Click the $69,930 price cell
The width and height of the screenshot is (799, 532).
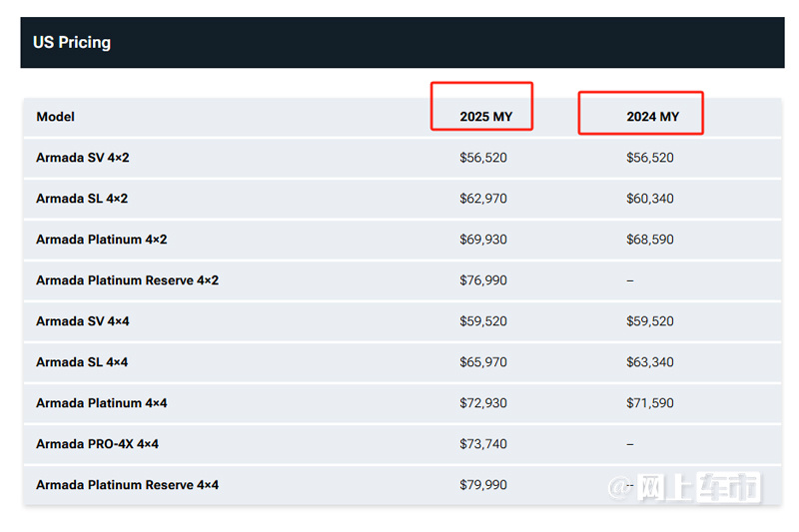[x=483, y=240]
